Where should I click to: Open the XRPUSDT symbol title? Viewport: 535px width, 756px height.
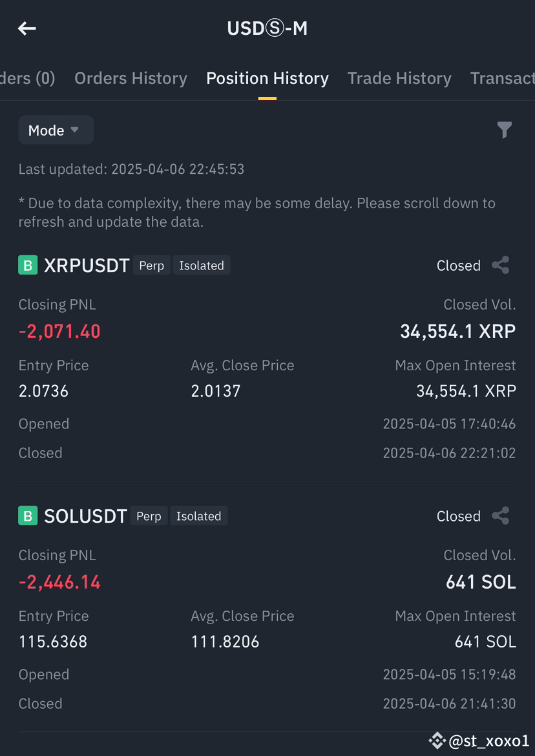pyautogui.click(x=87, y=266)
